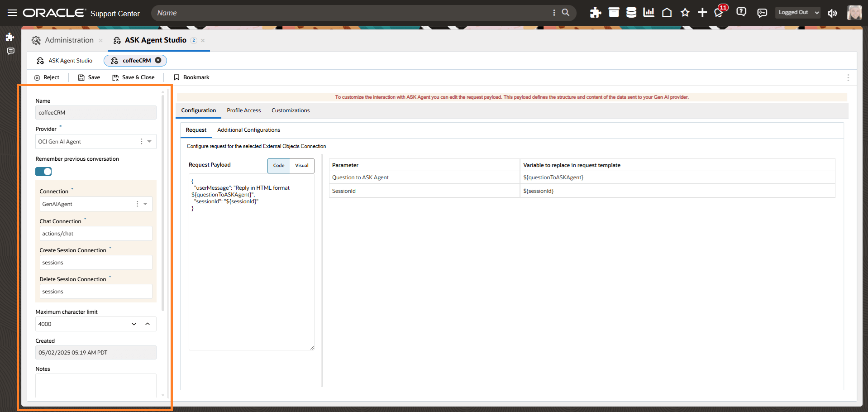Open the hamburger navigation menu
This screenshot has width=868, height=412.
tap(12, 13)
